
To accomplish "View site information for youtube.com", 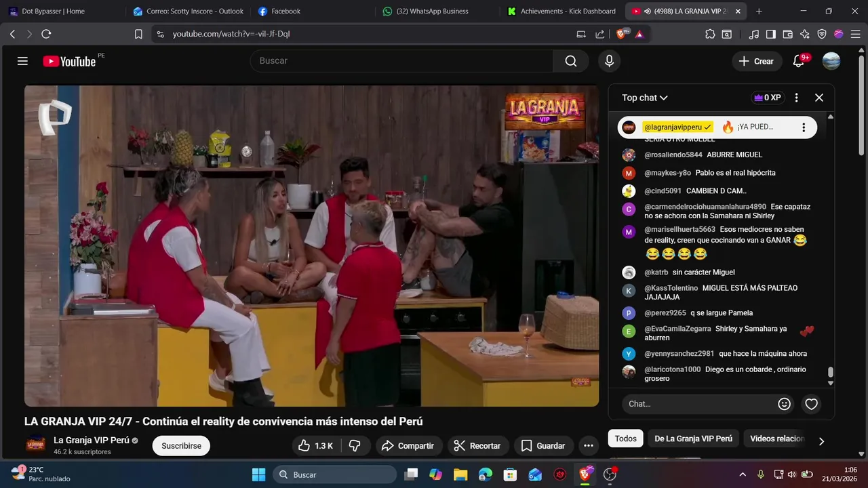I will (160, 34).
